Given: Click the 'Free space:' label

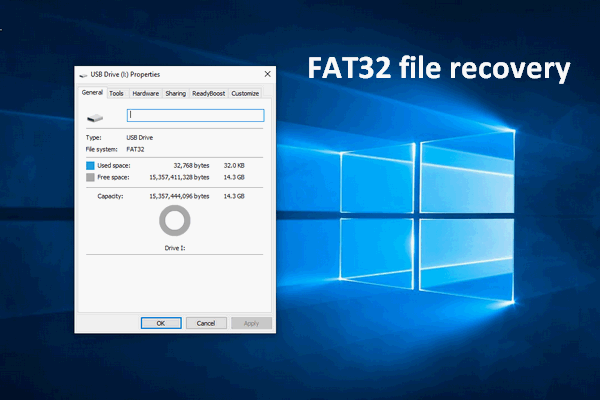Looking at the screenshot, I should coord(113,177).
